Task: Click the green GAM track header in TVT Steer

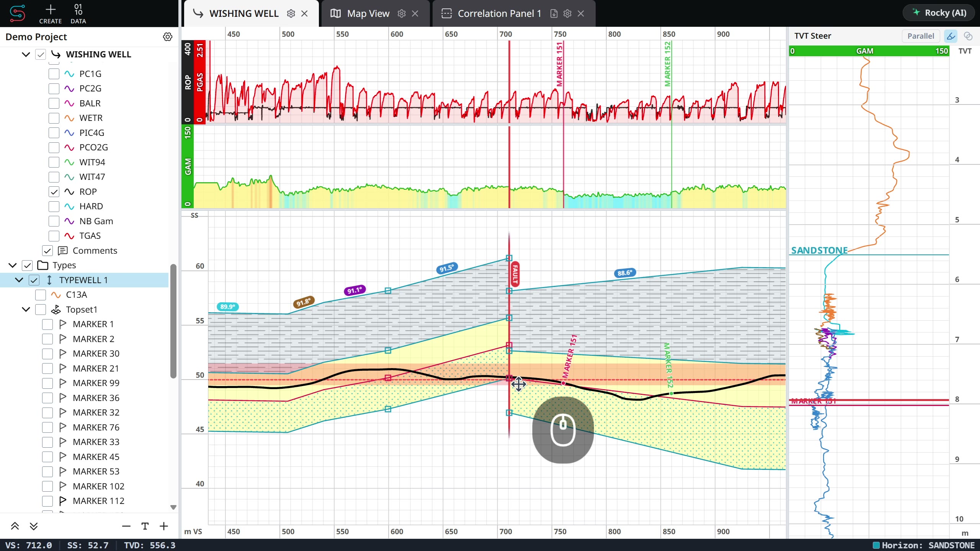Action: (x=869, y=51)
